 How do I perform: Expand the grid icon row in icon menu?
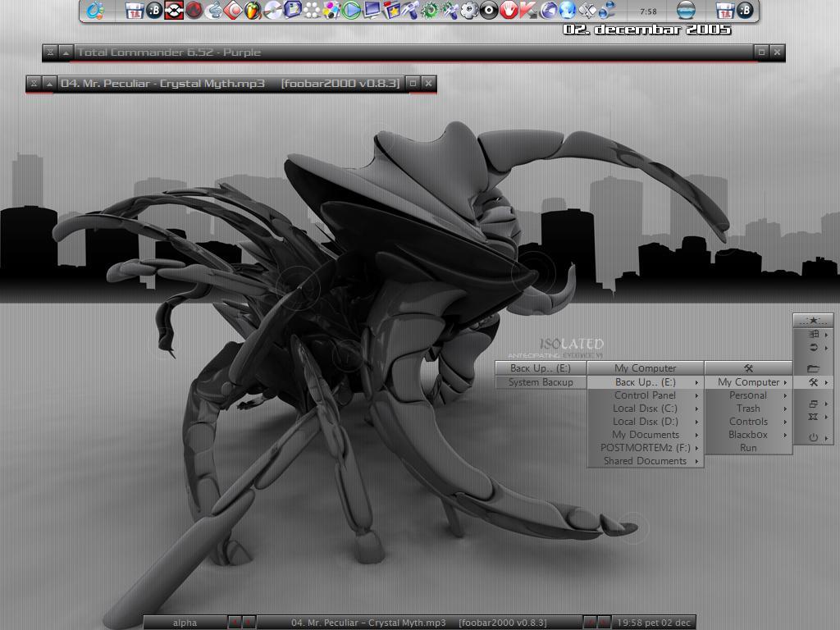click(813, 335)
